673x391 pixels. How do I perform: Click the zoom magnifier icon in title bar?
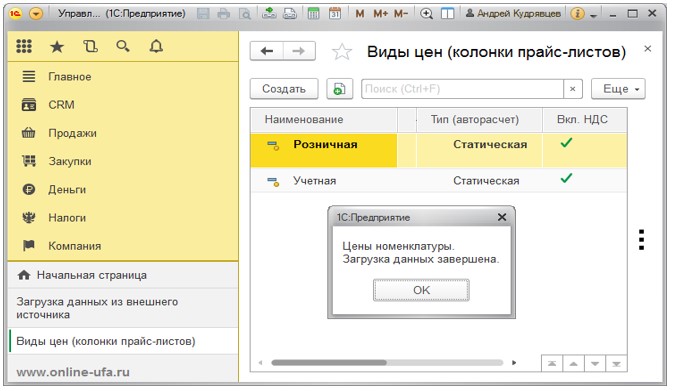tap(426, 14)
